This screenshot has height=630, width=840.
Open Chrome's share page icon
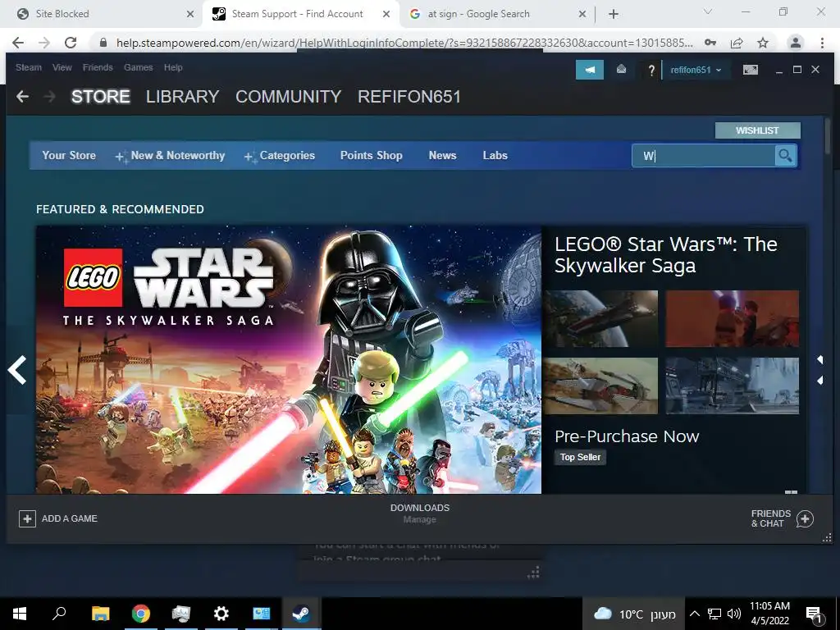tap(737, 43)
